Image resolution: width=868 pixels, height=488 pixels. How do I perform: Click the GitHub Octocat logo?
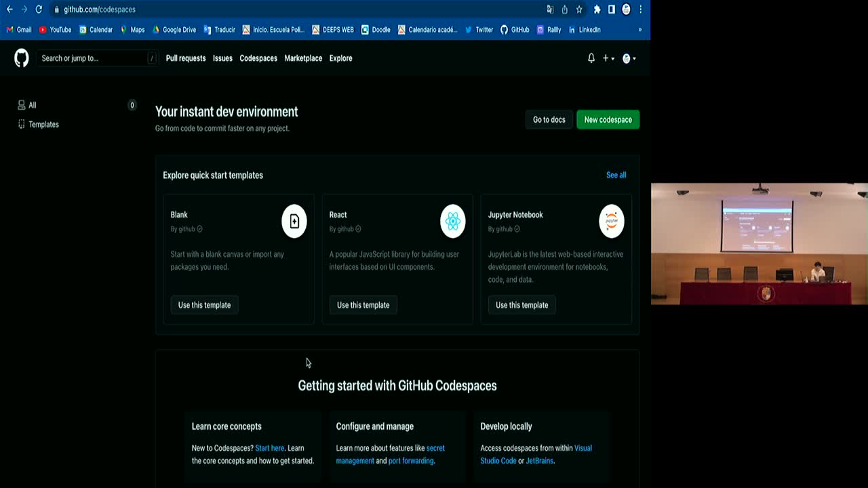22,58
